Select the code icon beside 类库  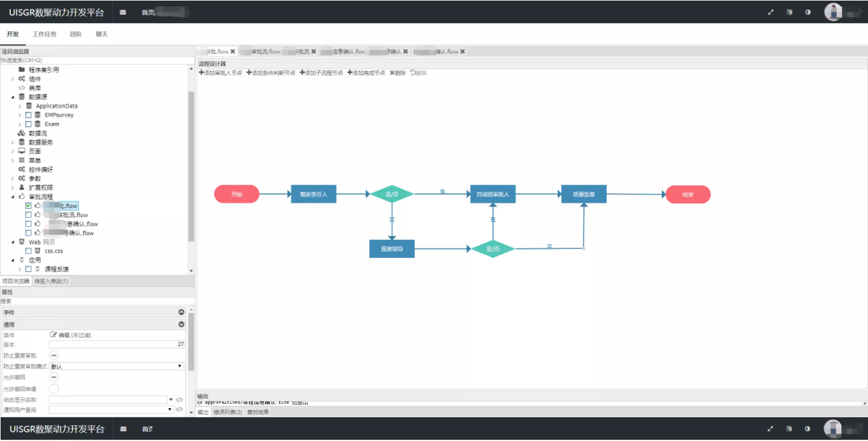click(x=21, y=88)
